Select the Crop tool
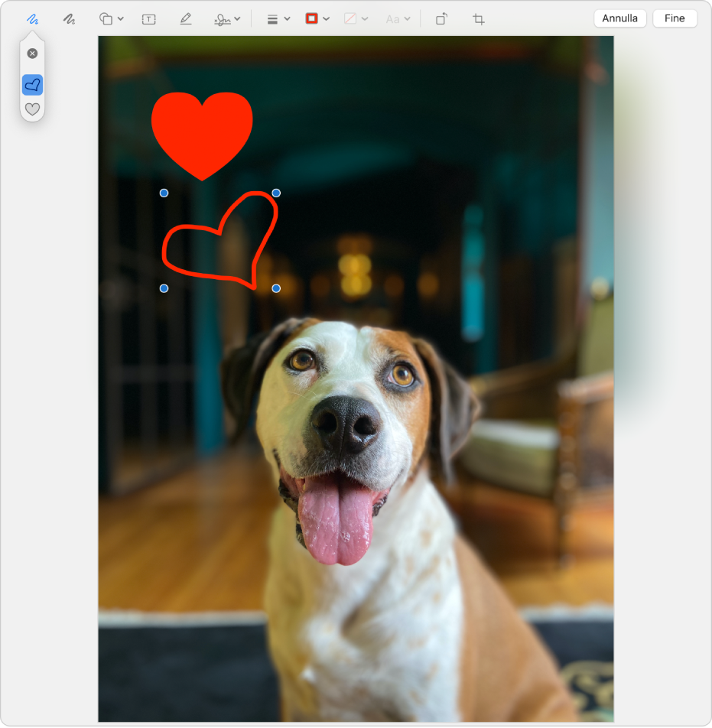 click(x=479, y=19)
